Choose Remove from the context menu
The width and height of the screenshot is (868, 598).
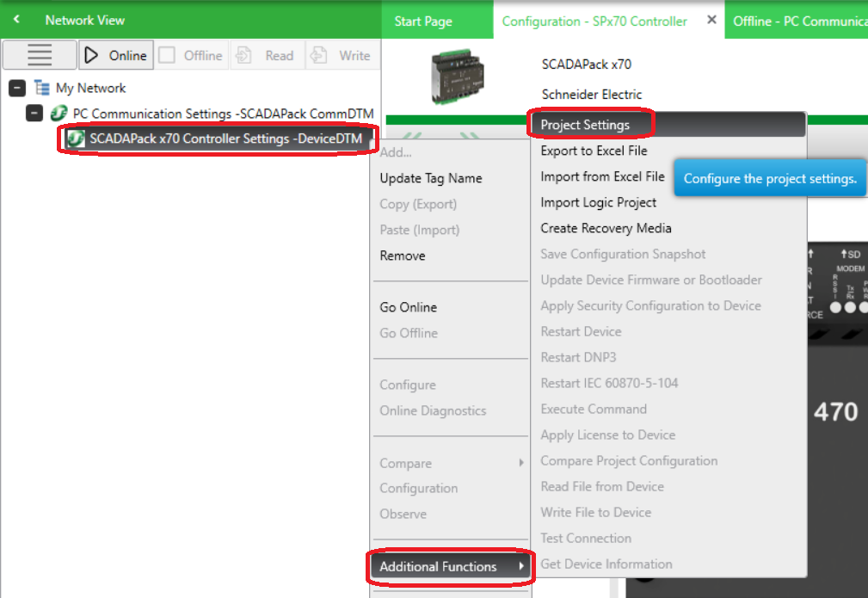451,256
